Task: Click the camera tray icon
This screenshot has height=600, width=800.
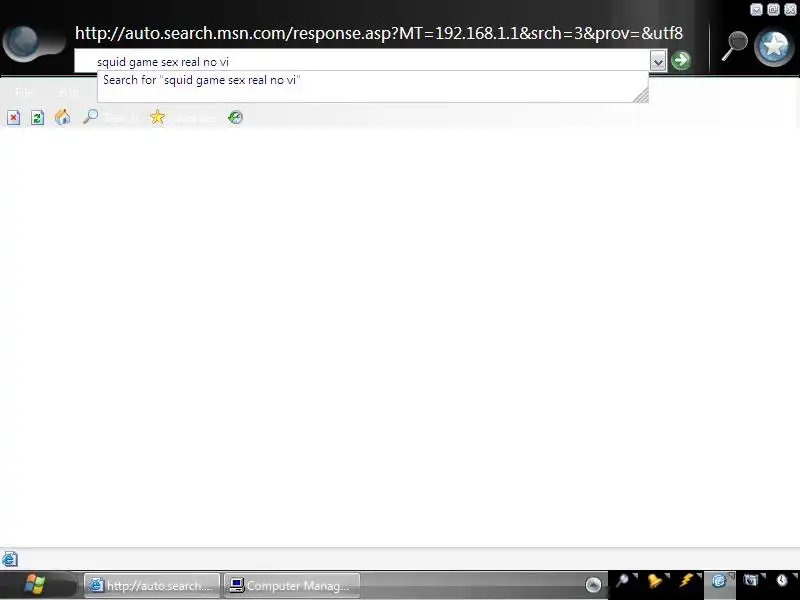Action: pyautogui.click(x=751, y=581)
